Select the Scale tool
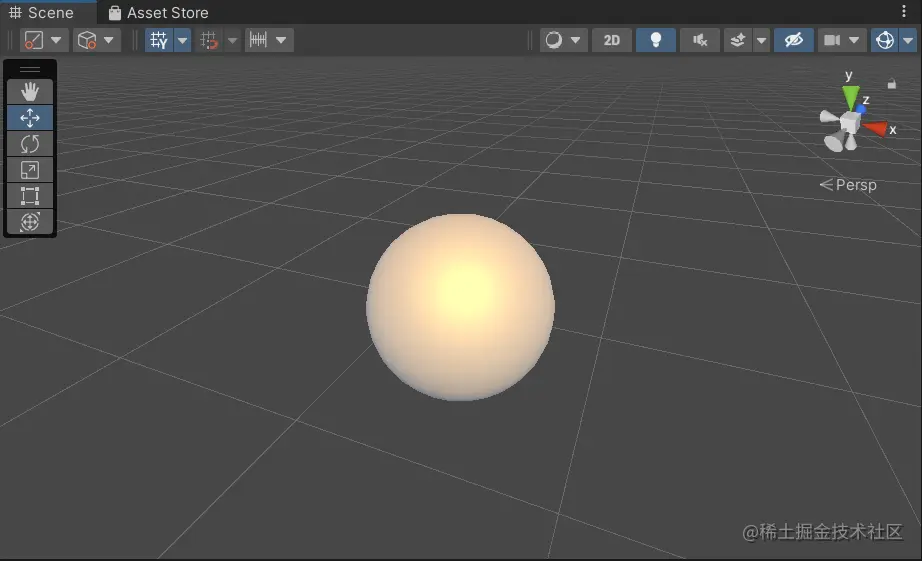The image size is (922, 561). [x=30, y=170]
